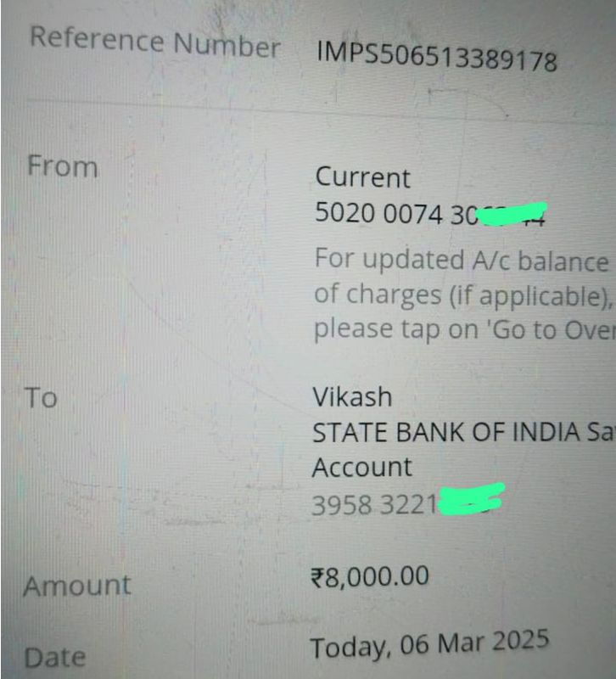Click the word Account under bank name
The width and height of the screenshot is (616, 679).
(362, 468)
